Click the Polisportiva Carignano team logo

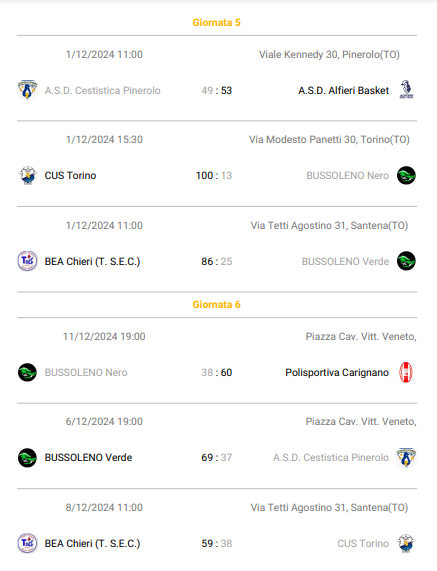click(406, 372)
